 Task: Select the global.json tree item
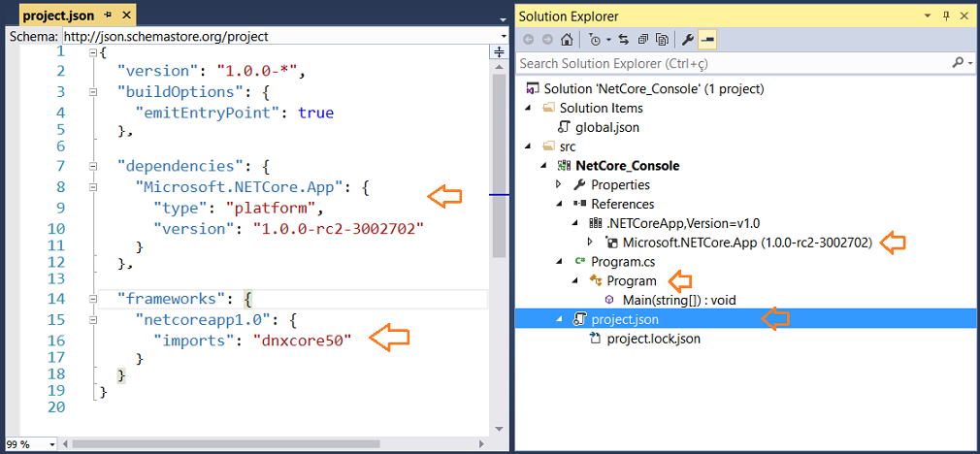(x=606, y=127)
